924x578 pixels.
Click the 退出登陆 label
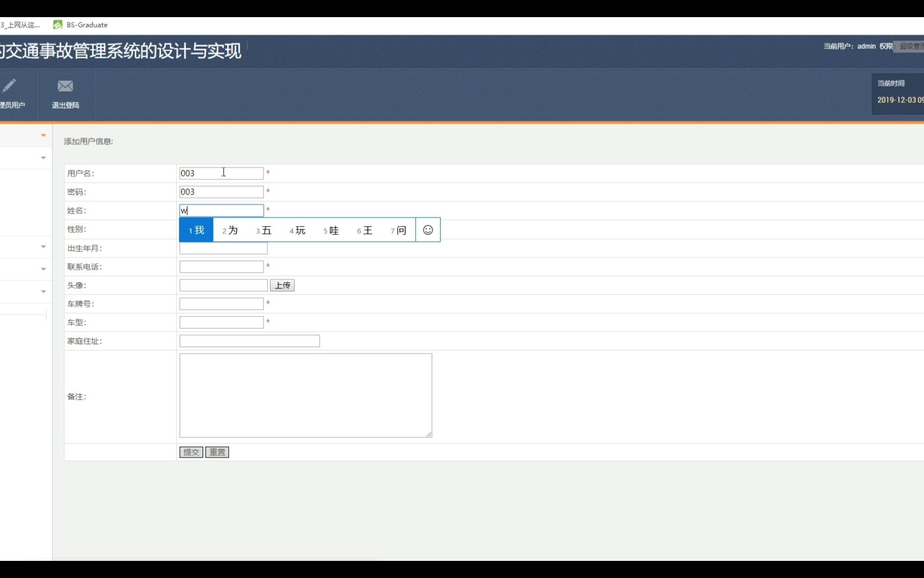point(65,105)
